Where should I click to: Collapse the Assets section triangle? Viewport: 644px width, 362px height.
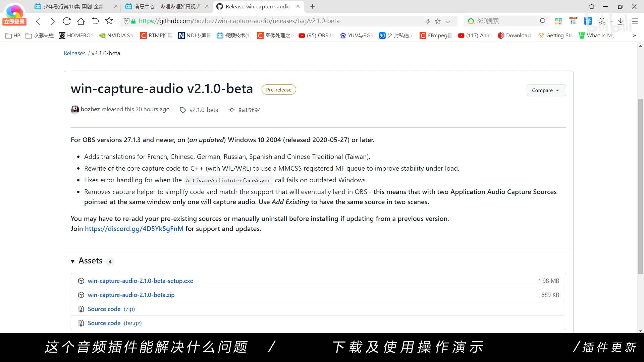tap(73, 261)
